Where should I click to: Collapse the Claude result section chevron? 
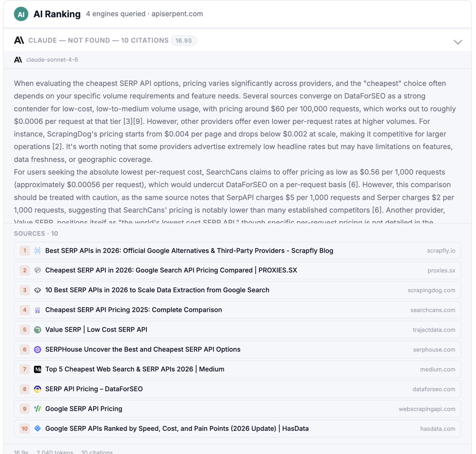pyautogui.click(x=458, y=42)
